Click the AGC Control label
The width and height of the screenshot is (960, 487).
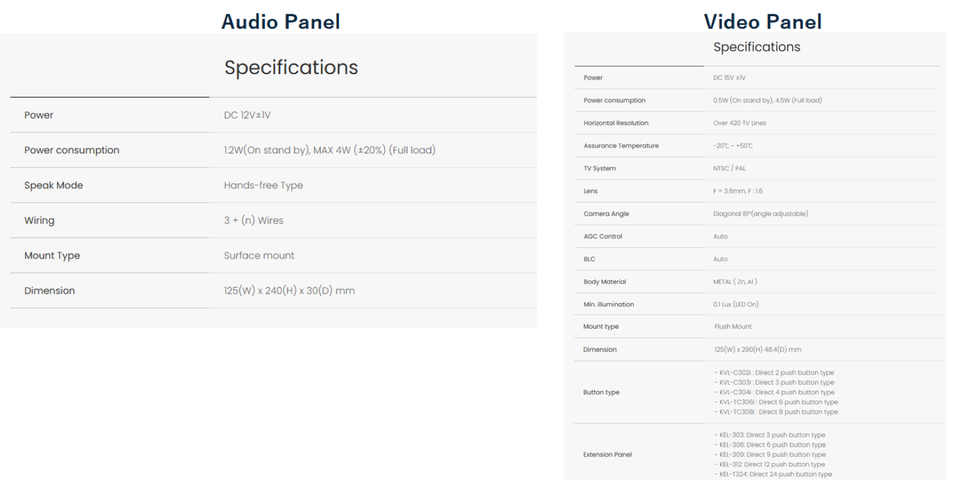602,236
